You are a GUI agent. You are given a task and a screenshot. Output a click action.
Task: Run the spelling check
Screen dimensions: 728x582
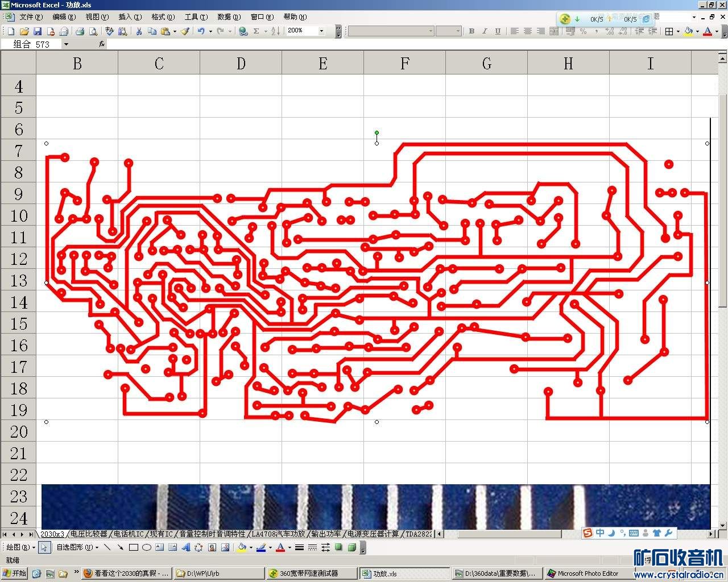point(110,31)
